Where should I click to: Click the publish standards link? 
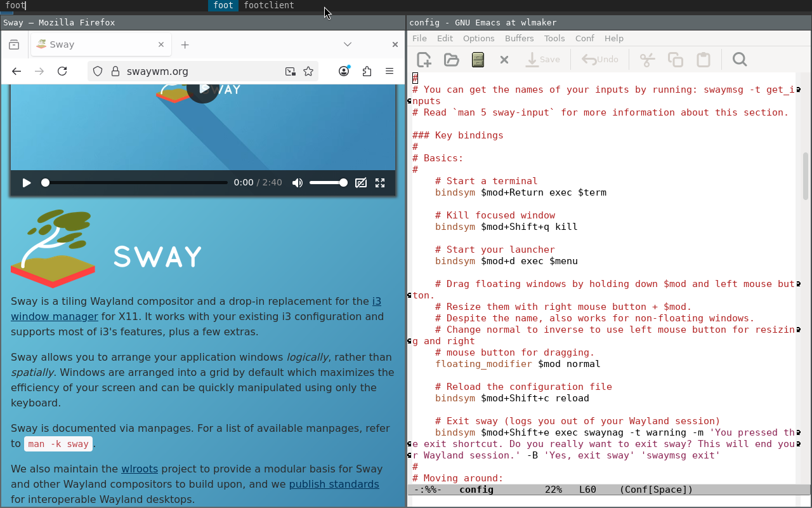334,484
